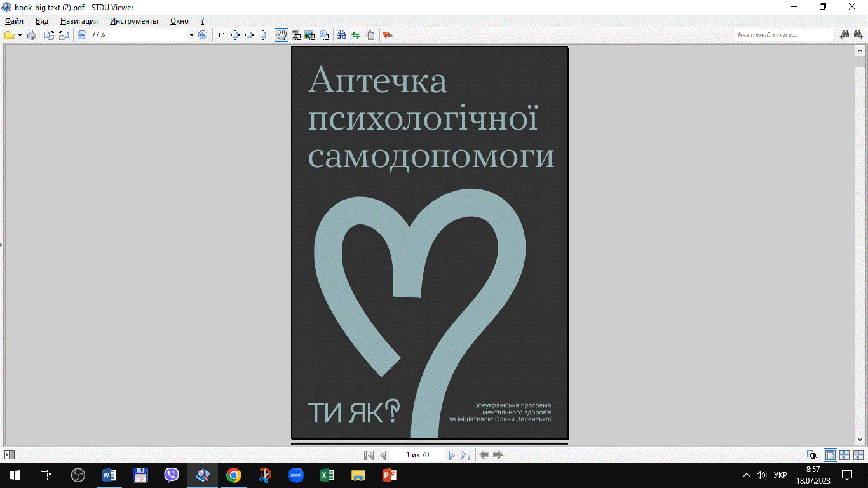
Task: Click the vertical scrollbar down arrow
Action: pyautogui.click(x=860, y=440)
